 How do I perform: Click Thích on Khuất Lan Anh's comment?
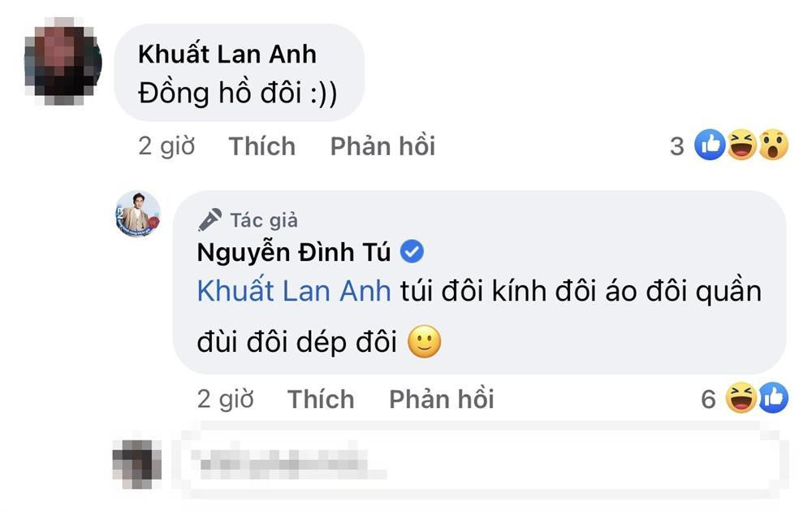[x=261, y=146]
